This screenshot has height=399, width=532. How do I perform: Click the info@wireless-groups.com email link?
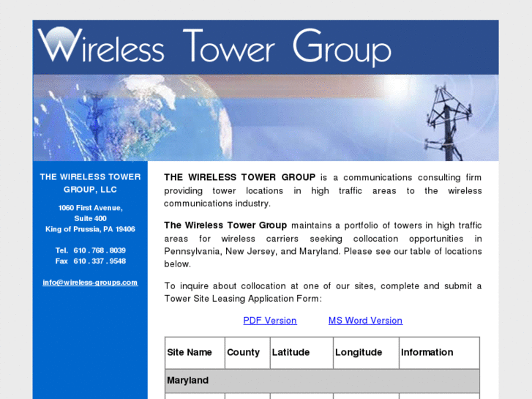click(x=90, y=283)
